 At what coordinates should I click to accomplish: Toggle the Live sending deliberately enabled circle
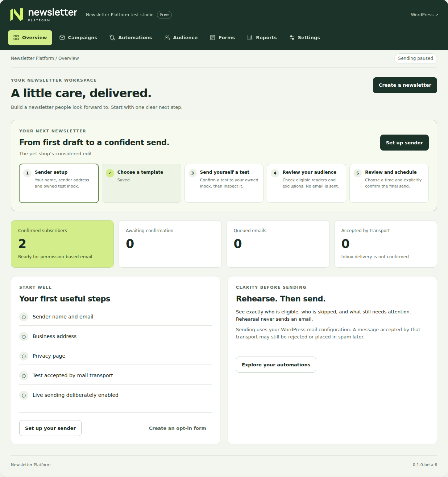click(24, 395)
